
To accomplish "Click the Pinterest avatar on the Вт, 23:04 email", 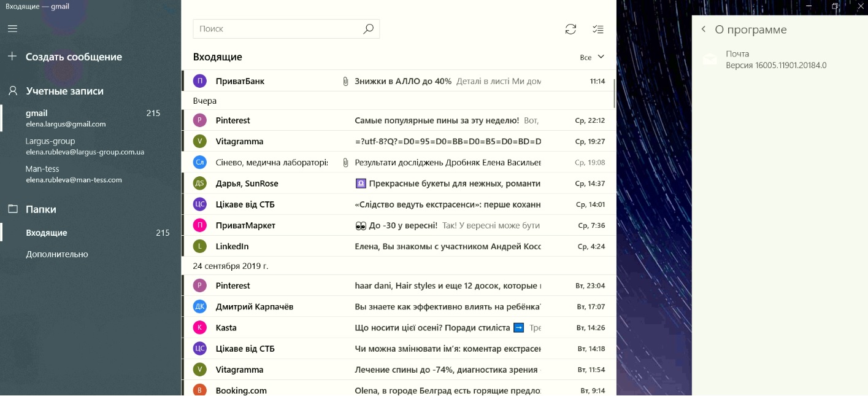I will [x=199, y=285].
